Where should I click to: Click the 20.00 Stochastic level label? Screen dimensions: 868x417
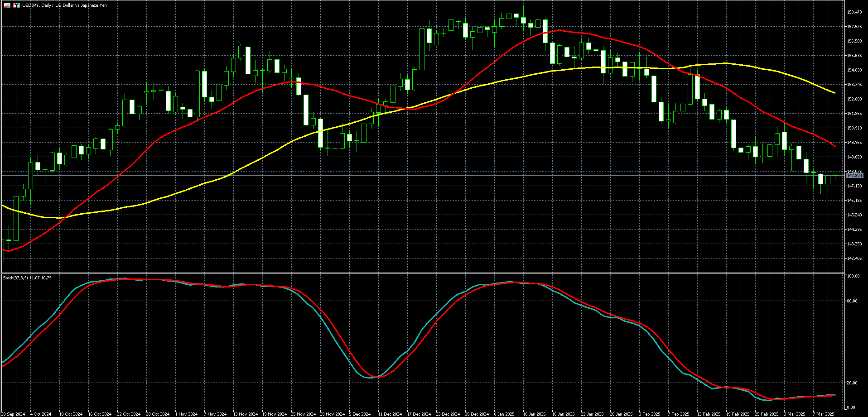click(852, 383)
